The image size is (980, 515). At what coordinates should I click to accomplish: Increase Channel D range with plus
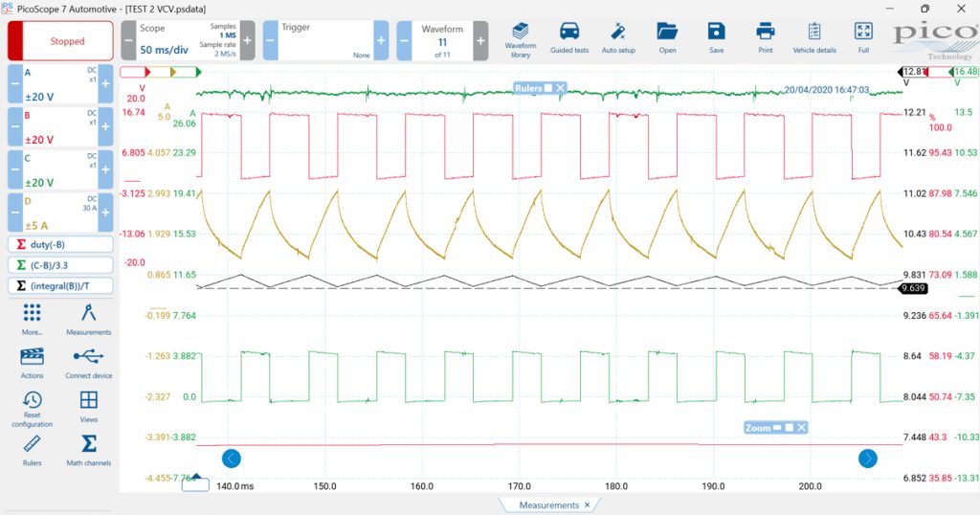pos(105,213)
